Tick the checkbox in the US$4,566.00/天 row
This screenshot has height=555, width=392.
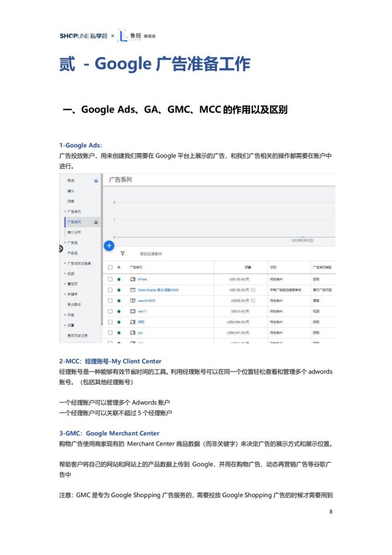110,322
